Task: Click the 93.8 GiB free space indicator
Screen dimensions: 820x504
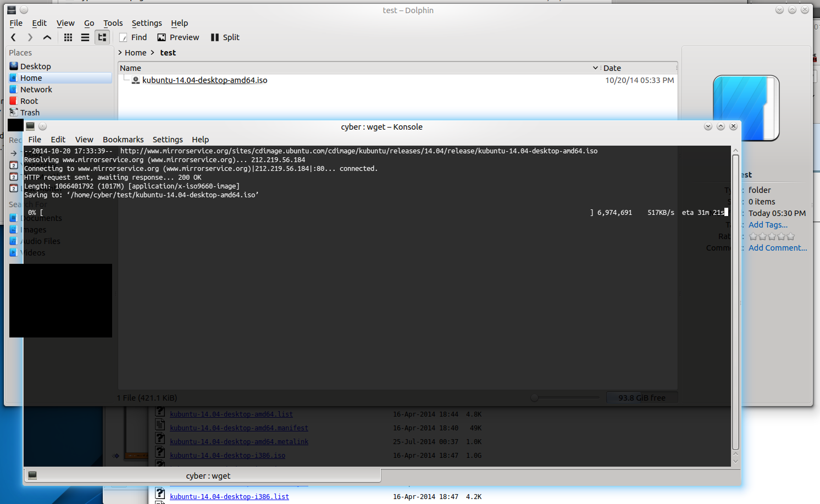Action: pos(641,397)
